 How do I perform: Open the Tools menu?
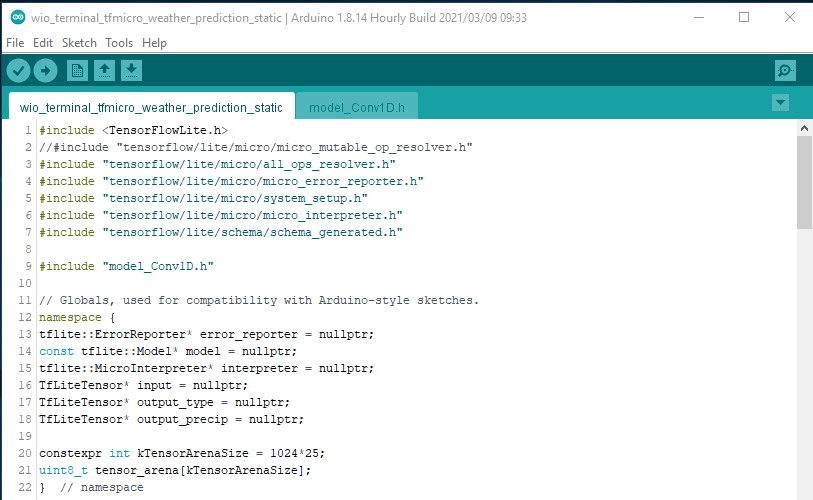[119, 43]
